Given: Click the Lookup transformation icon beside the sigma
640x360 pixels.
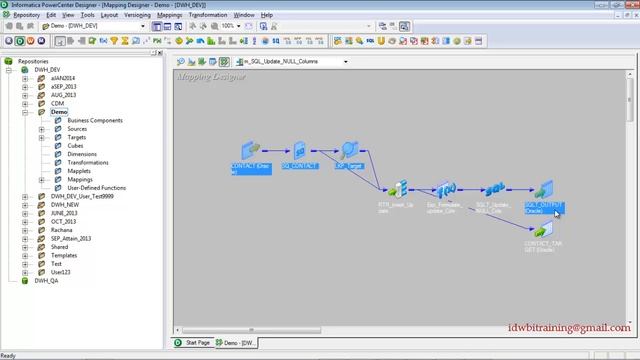Looking at the screenshot, I should click(x=136, y=41).
